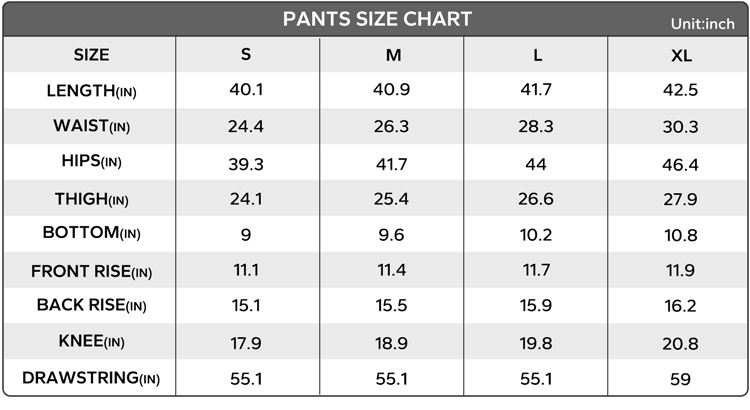The height and width of the screenshot is (410, 750).
Task: Select the S size column header
Action: (246, 55)
